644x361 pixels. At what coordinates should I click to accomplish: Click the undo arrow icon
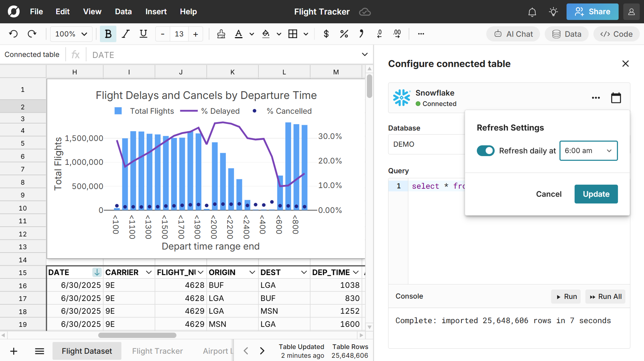pyautogui.click(x=13, y=34)
